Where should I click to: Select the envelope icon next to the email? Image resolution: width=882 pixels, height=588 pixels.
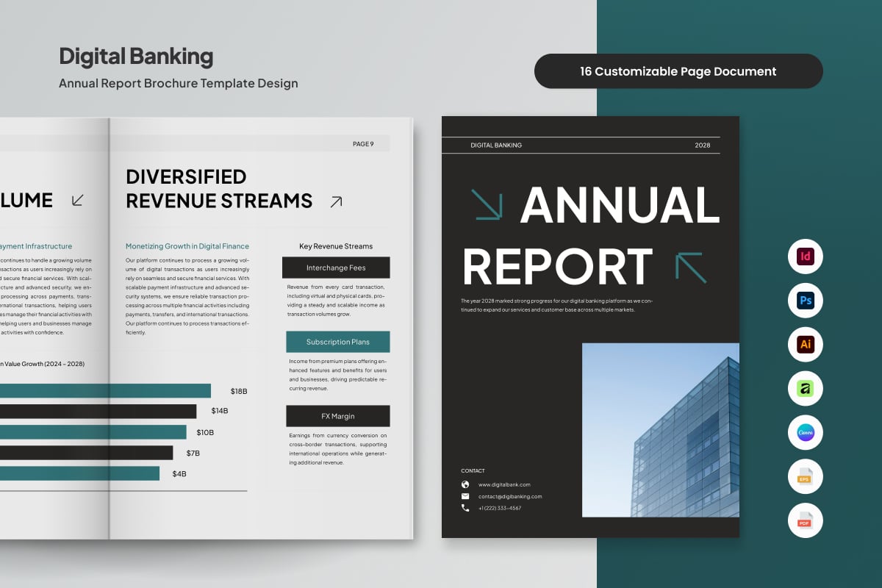click(465, 497)
